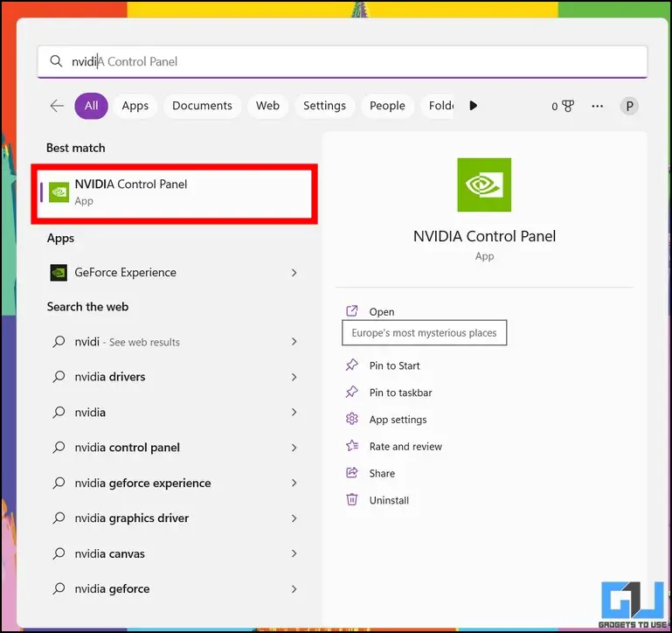Switch to the Folders filter tab
Screen dimensions: 672x633
coord(438,106)
